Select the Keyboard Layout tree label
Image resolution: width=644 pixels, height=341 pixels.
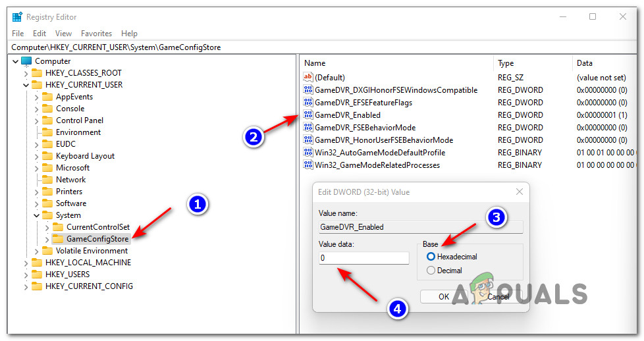85,156
